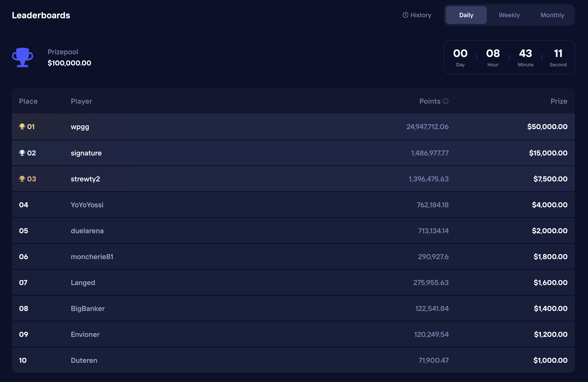Image resolution: width=588 pixels, height=382 pixels.
Task: Click the $4,000.00 prize
Action: [549, 205]
